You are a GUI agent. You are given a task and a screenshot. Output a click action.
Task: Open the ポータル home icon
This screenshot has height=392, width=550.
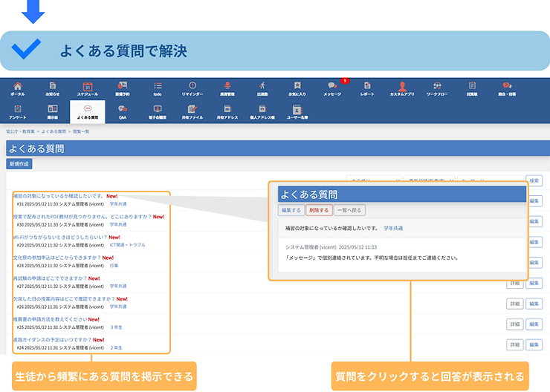coord(17,88)
